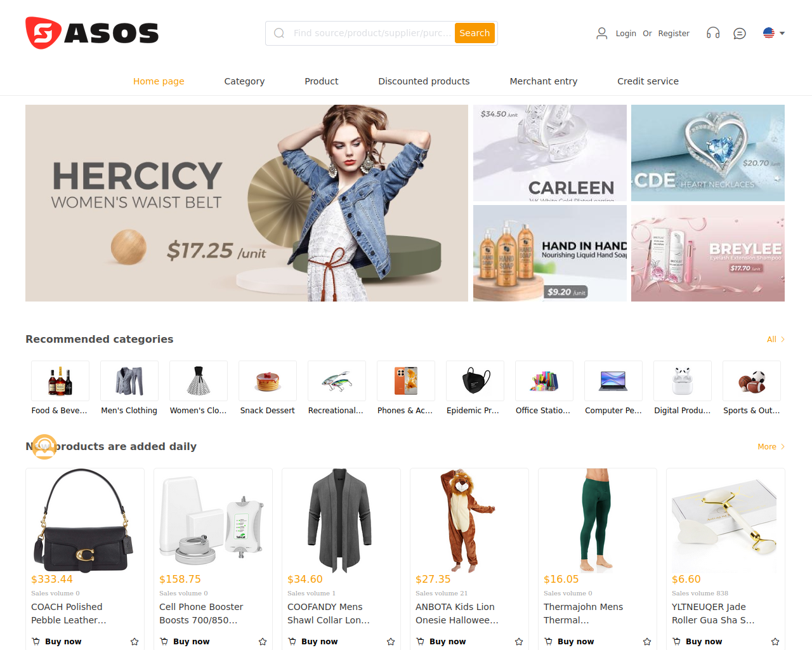Expand All recommended categories
Screen dimensions: 812x650
[x=776, y=340]
